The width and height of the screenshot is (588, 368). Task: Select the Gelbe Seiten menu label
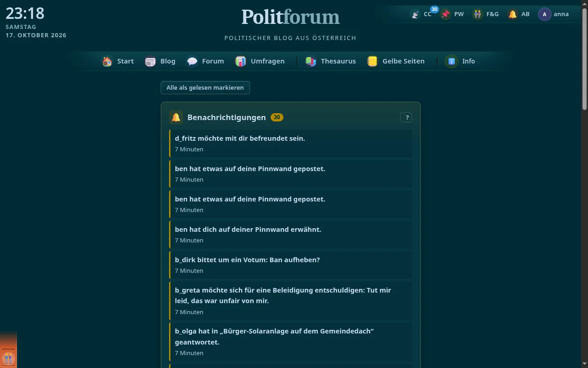coord(403,61)
